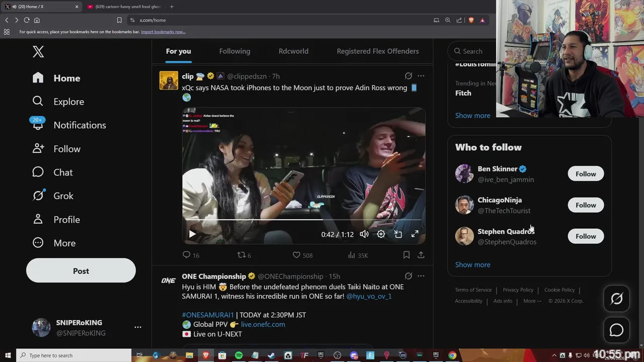Open a new browser tab
644x362 pixels.
(172, 7)
